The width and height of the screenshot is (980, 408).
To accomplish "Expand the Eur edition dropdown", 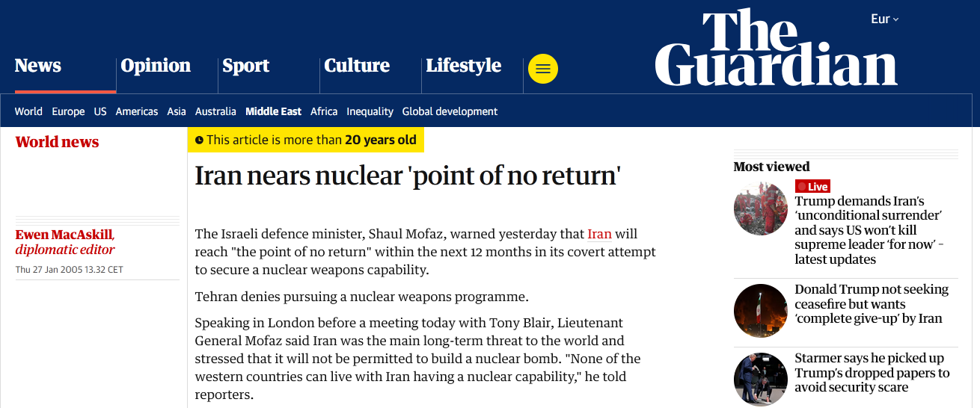I will (885, 19).
